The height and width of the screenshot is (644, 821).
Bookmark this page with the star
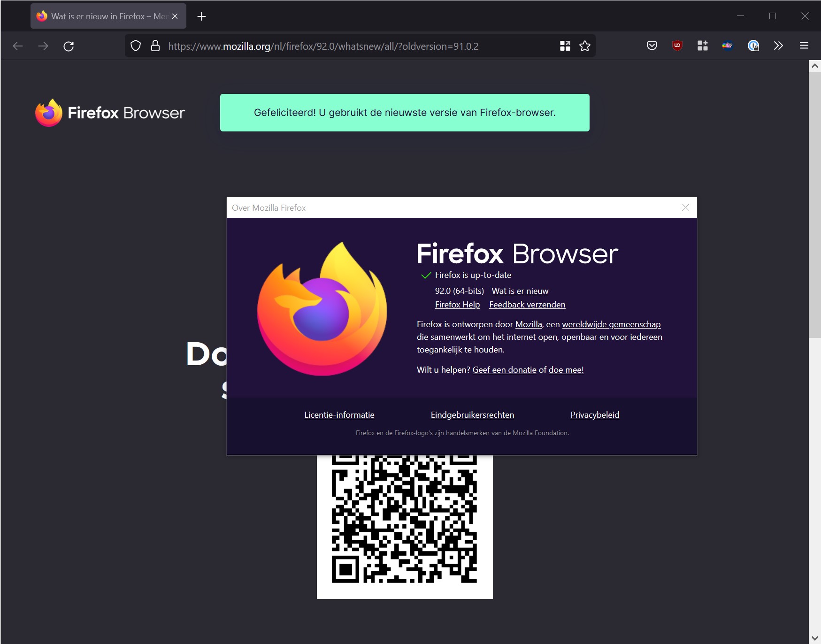[x=584, y=46]
